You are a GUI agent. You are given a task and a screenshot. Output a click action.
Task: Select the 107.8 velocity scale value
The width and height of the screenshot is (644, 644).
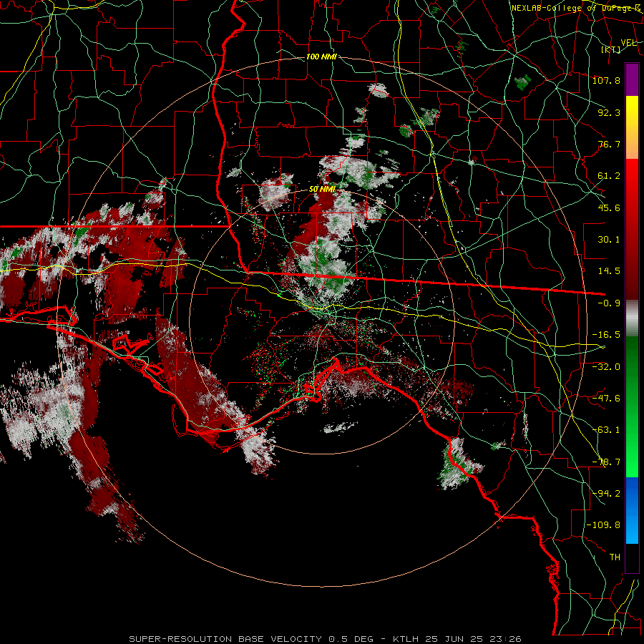point(606,80)
